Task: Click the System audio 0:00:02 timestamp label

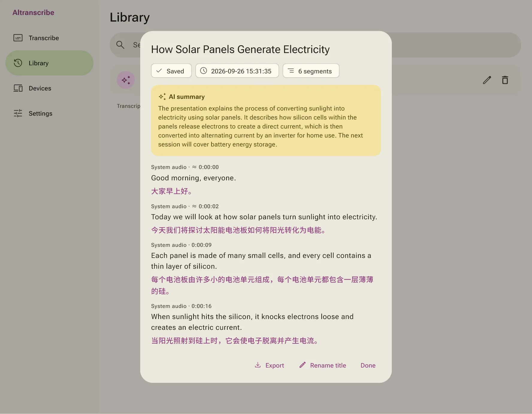Action: [x=185, y=206]
